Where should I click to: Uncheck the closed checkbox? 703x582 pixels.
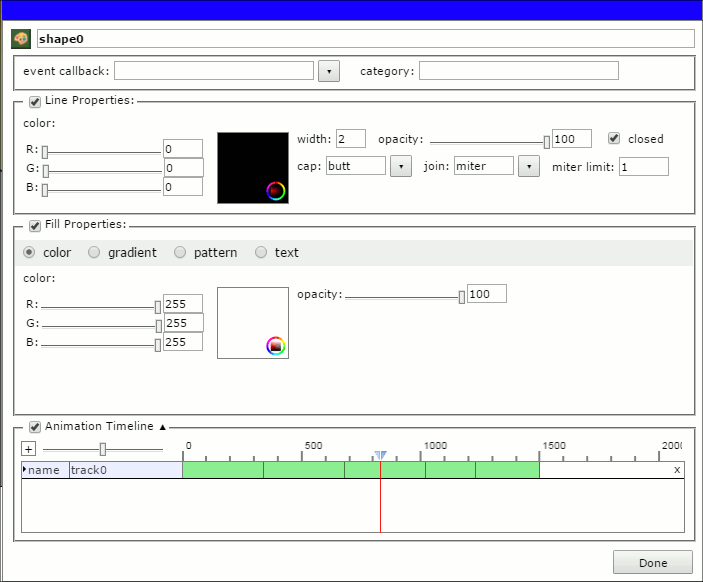[614, 138]
